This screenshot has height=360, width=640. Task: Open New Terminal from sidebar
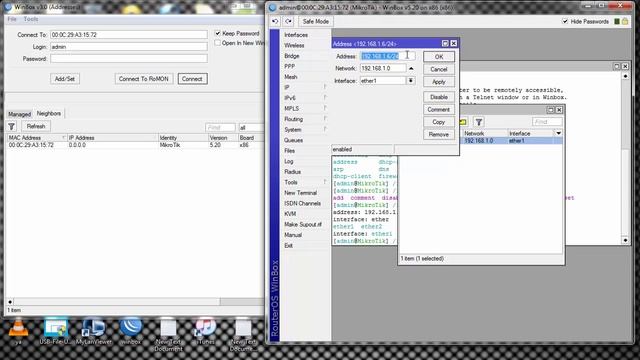(300, 193)
